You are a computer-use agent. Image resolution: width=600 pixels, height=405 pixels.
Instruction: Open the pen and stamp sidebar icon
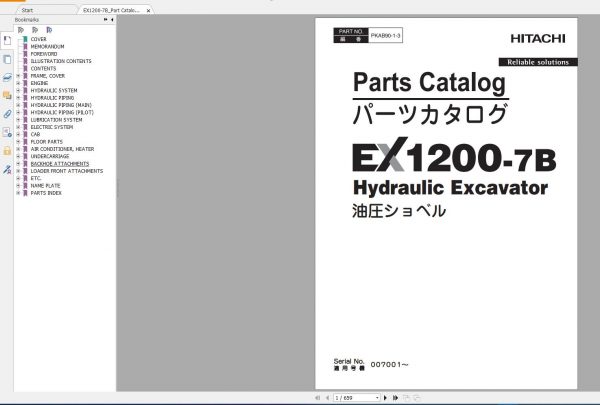tap(7, 169)
